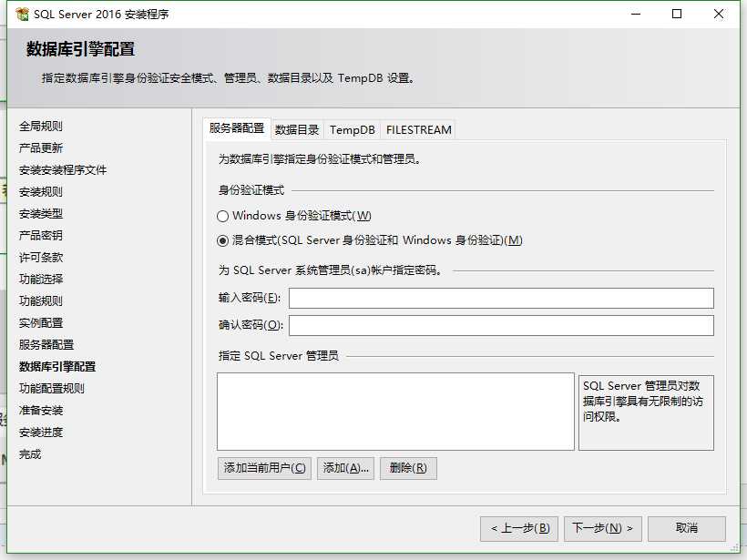Close the SQL Server 2016 setup window
The height and width of the screenshot is (560, 747).
(719, 14)
